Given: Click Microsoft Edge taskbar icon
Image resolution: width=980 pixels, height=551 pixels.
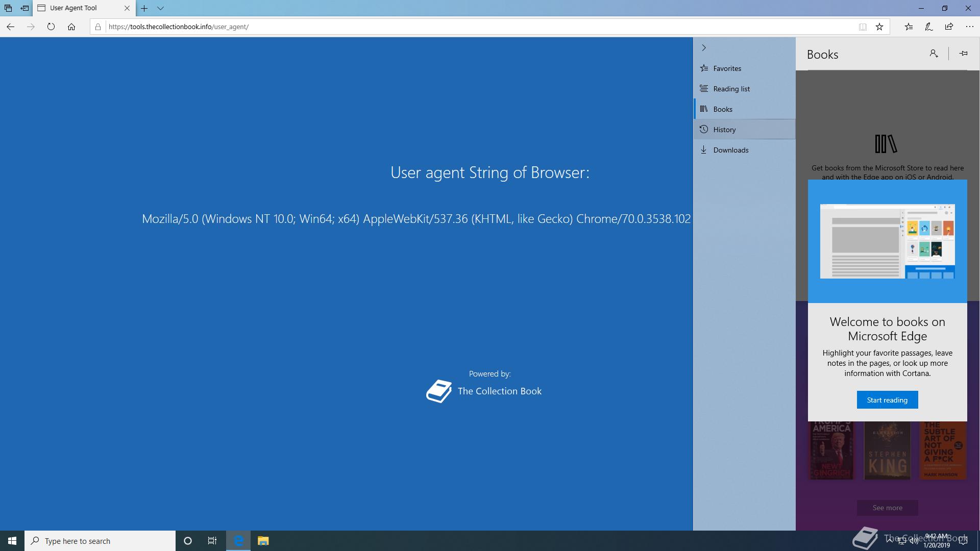Looking at the screenshot, I should tap(238, 541).
